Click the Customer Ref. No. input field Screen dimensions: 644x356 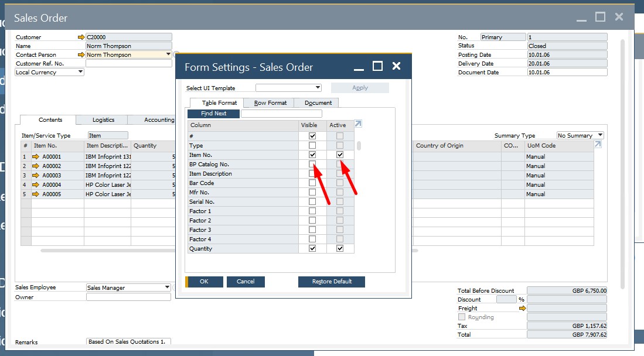point(128,63)
